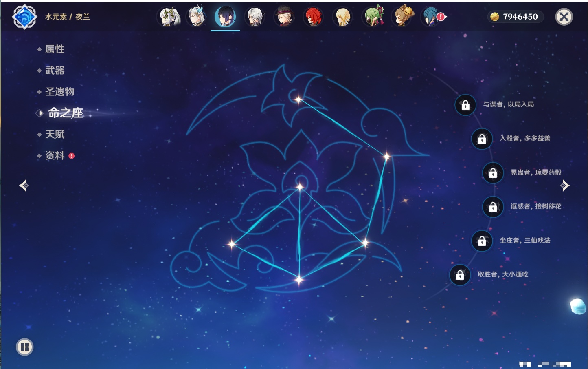Pick the long blonde-haired character avatar
This screenshot has width=588, height=369.
click(x=343, y=17)
